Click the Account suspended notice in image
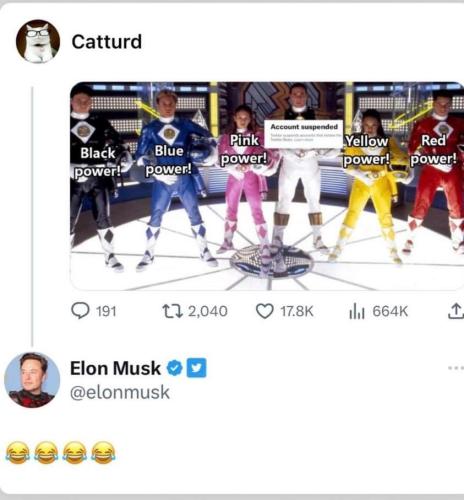Viewport: 464px width, 500px height. 304,134
